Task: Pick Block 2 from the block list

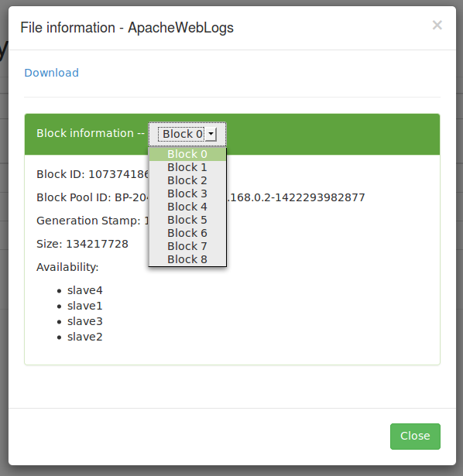Action: (x=187, y=180)
